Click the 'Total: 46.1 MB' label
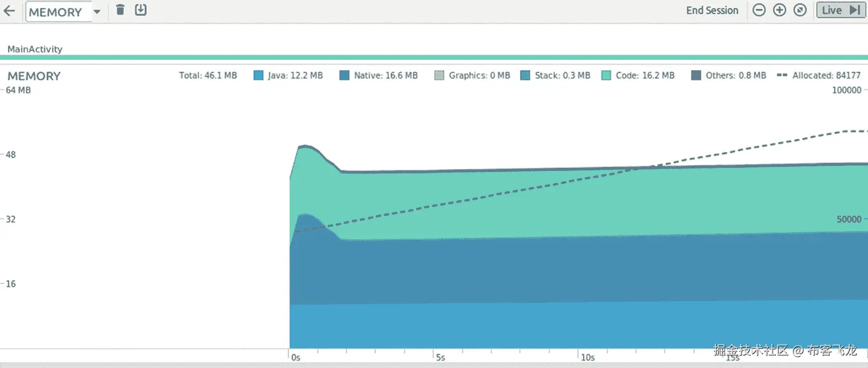868x368 pixels. pos(208,75)
